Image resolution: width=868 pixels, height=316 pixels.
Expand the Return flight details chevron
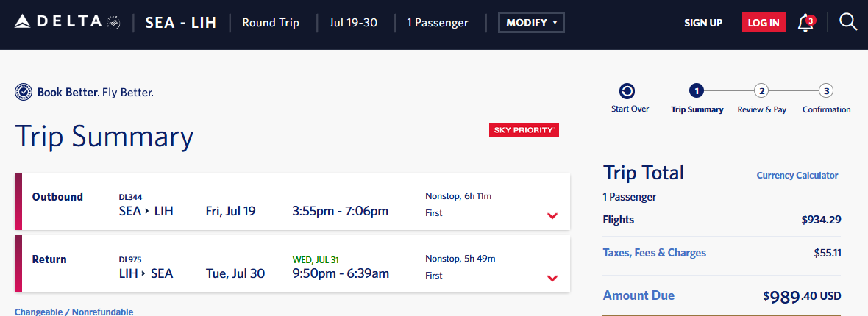tap(552, 278)
